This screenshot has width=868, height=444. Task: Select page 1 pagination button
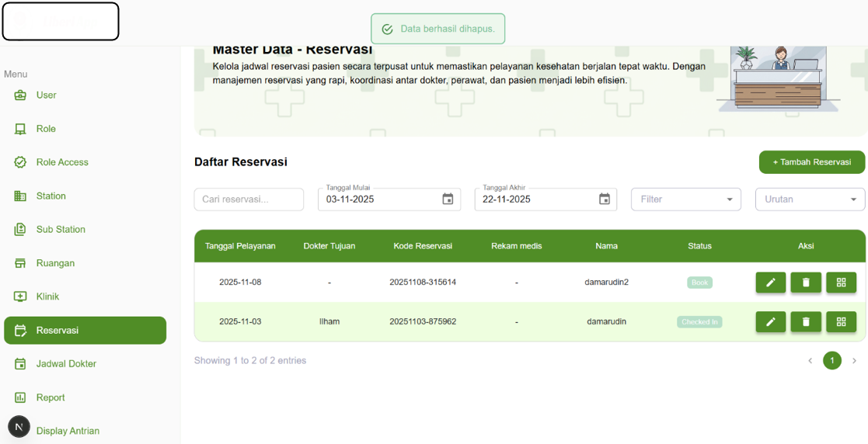(x=832, y=361)
